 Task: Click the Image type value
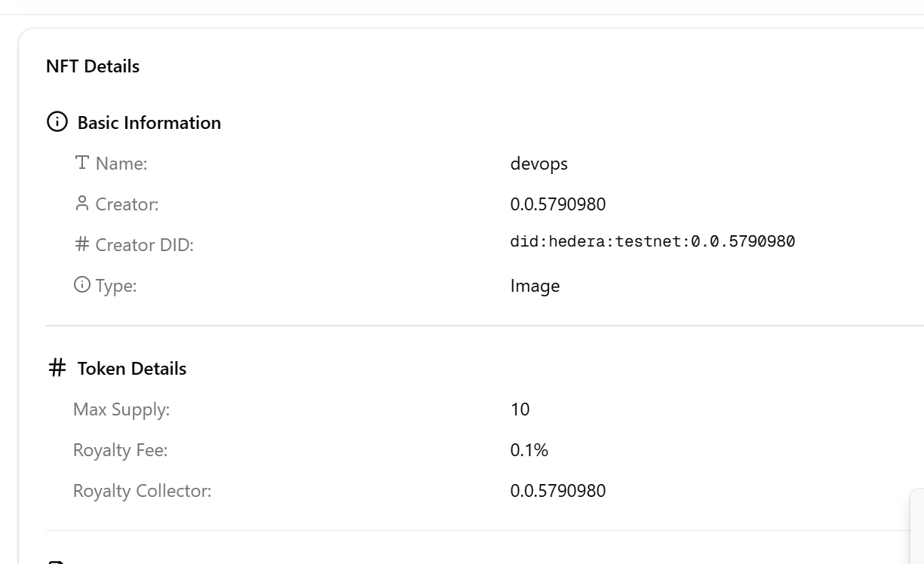pyautogui.click(x=535, y=286)
